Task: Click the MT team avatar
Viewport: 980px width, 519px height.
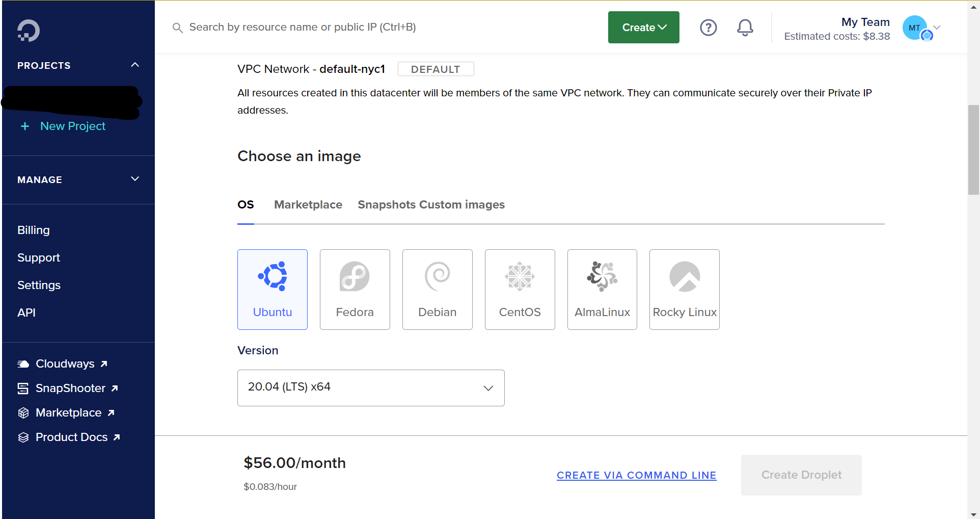Action: click(915, 28)
